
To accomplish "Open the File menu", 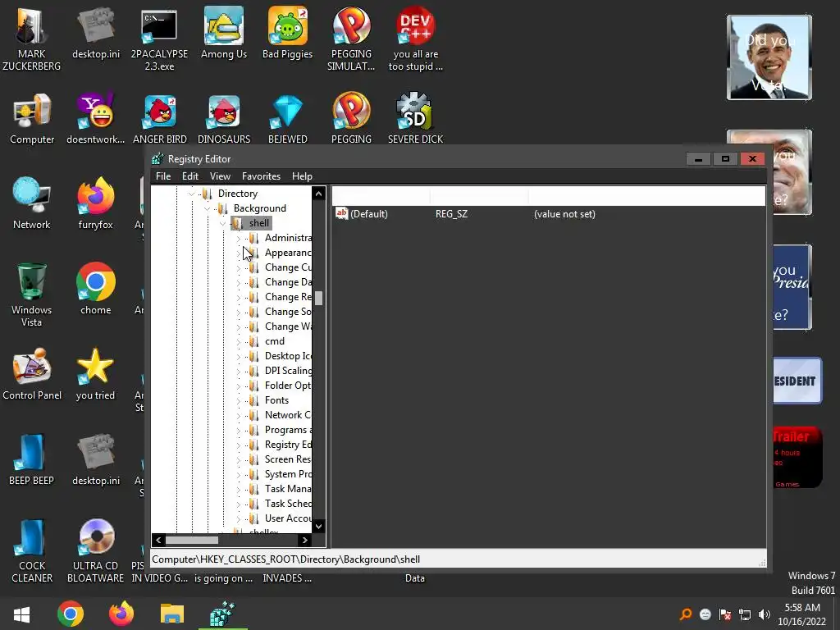I will click(163, 176).
